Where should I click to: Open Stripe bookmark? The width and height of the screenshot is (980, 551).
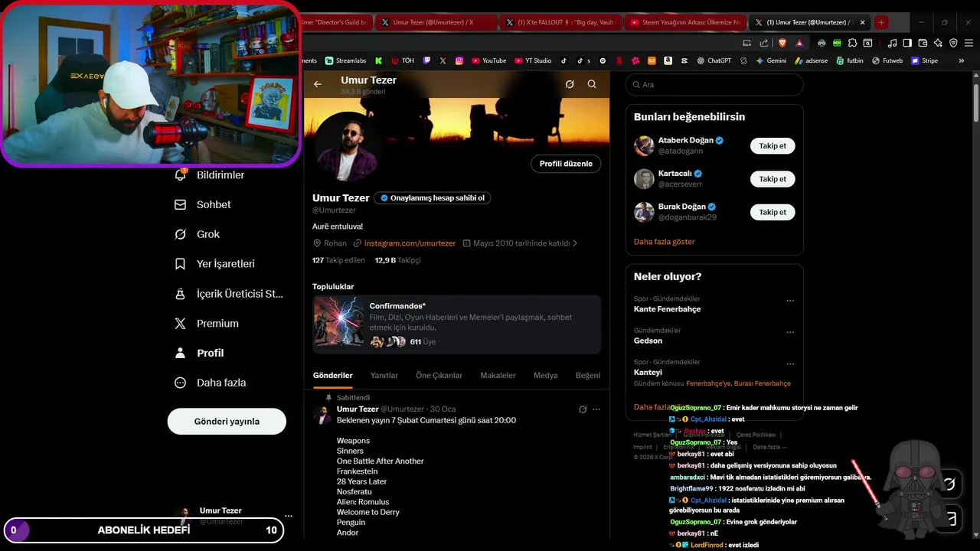click(924, 60)
